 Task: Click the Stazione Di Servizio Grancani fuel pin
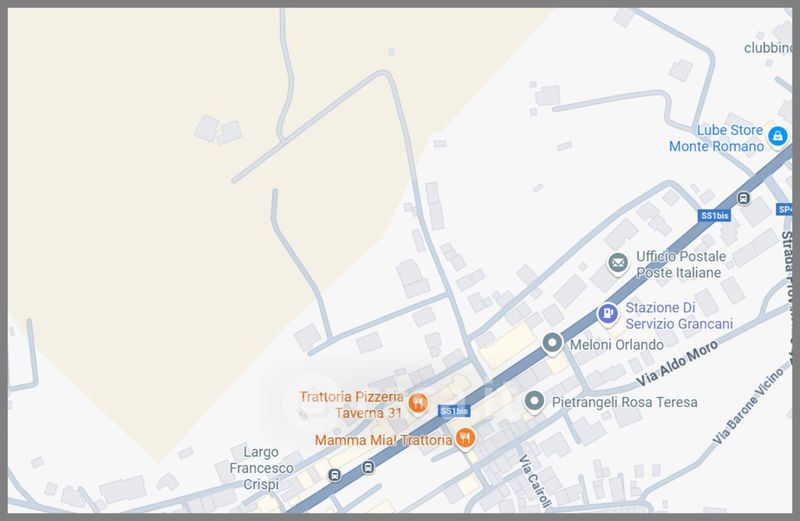(x=608, y=313)
